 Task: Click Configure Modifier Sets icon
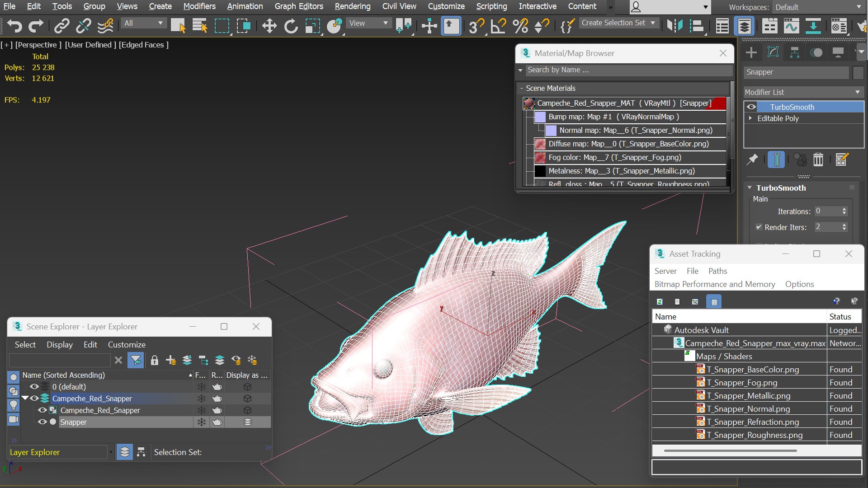click(x=842, y=160)
